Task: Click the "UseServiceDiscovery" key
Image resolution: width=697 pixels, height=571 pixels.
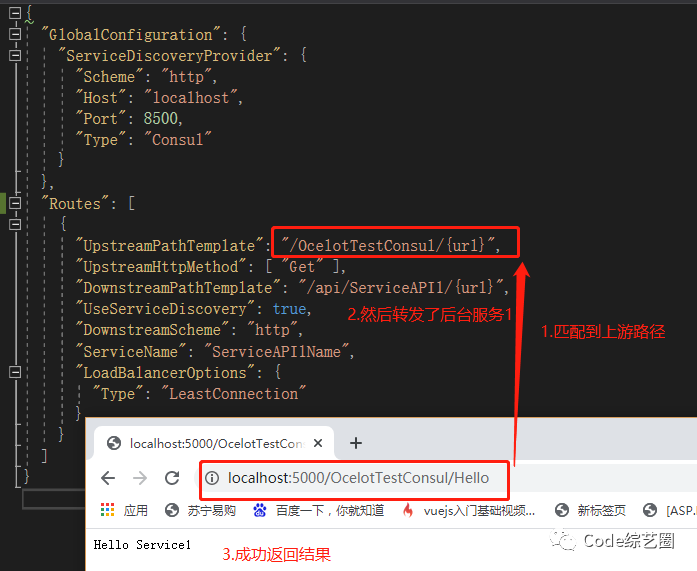Action: click(x=165, y=308)
